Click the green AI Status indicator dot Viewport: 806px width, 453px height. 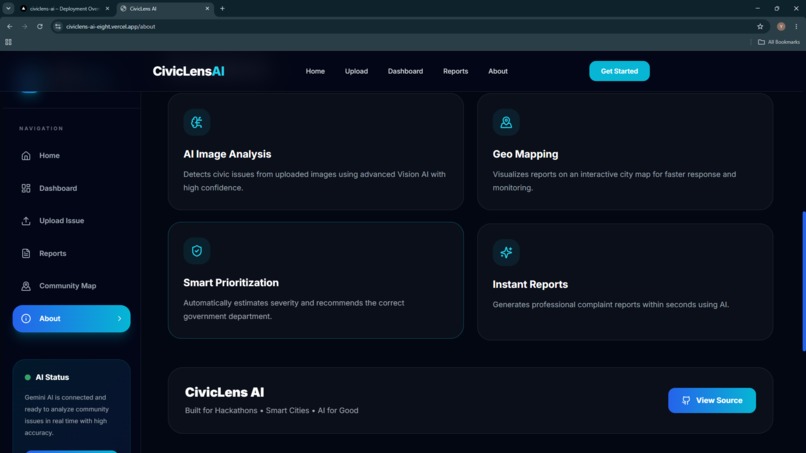coord(28,377)
